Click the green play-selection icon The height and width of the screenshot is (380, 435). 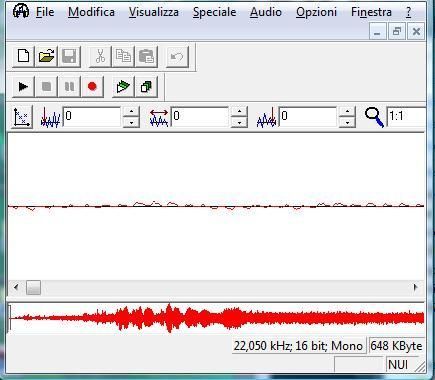click(x=123, y=87)
